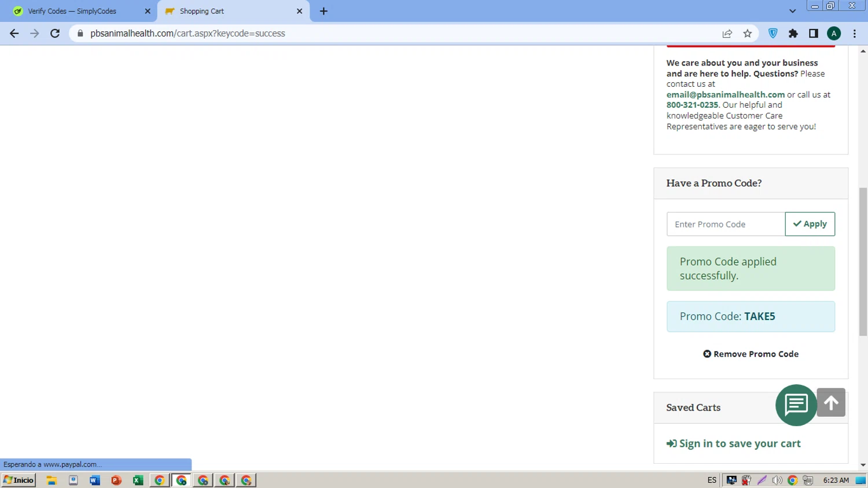Remove Promo Code link
Image resolution: width=868 pixels, height=488 pixels.
(x=751, y=354)
